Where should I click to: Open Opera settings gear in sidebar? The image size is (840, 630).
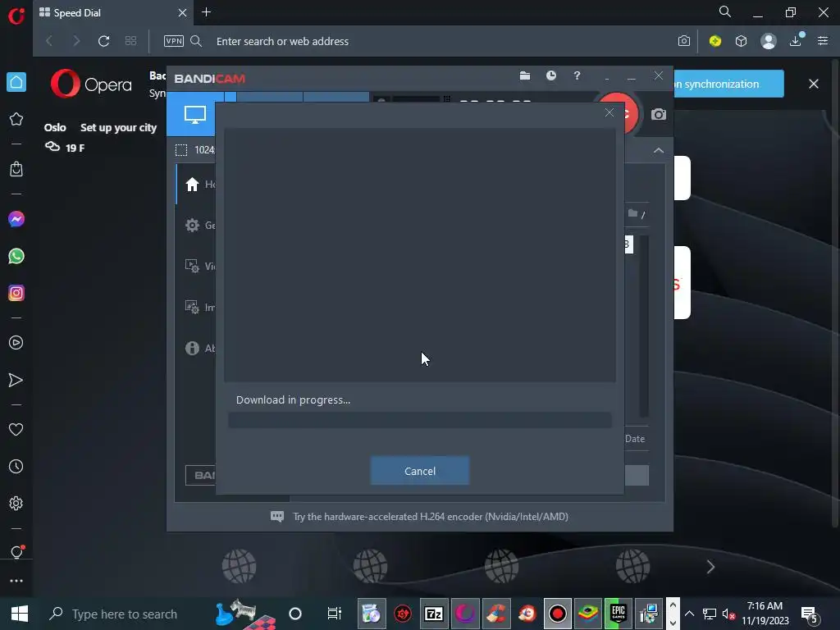pos(16,504)
